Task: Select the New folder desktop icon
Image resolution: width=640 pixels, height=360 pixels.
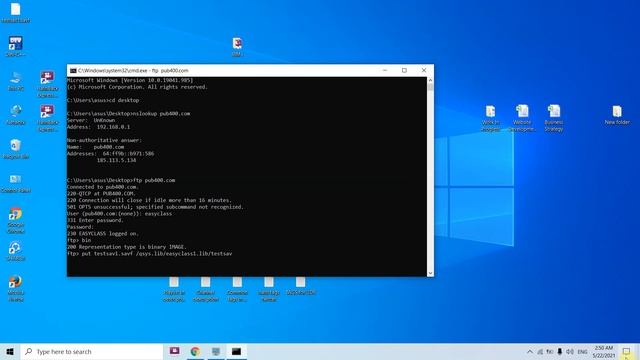Action: point(617,115)
